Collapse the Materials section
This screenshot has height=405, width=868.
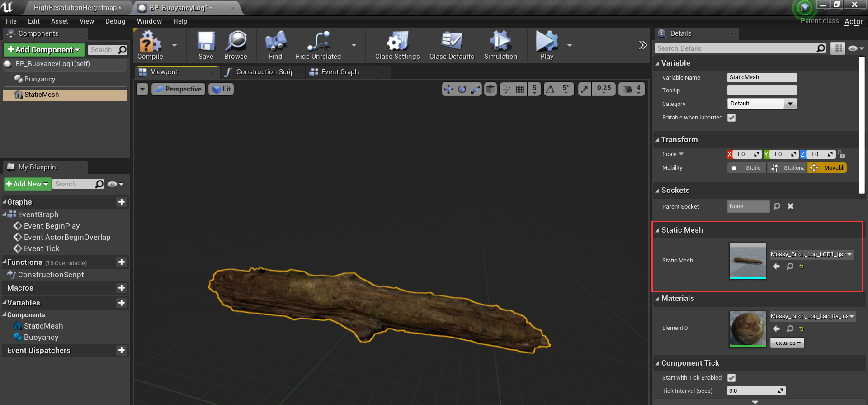(657, 299)
